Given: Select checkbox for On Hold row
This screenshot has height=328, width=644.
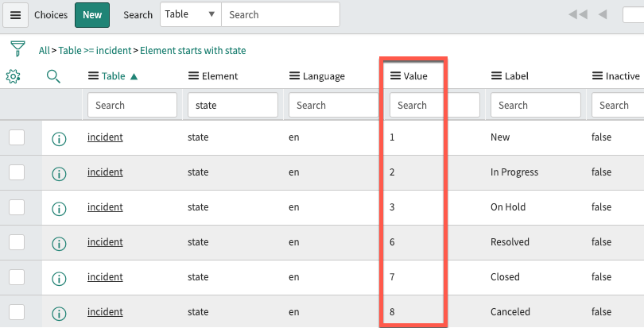Looking at the screenshot, I should 17,207.
